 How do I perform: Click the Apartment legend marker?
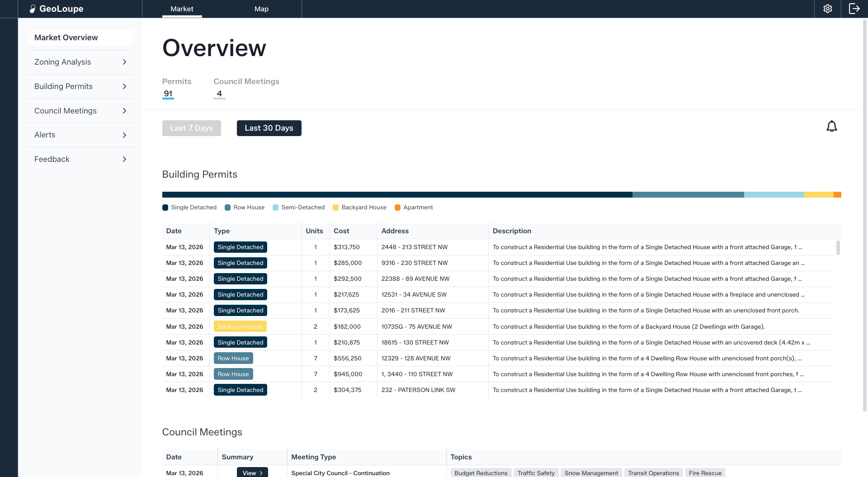coord(397,208)
